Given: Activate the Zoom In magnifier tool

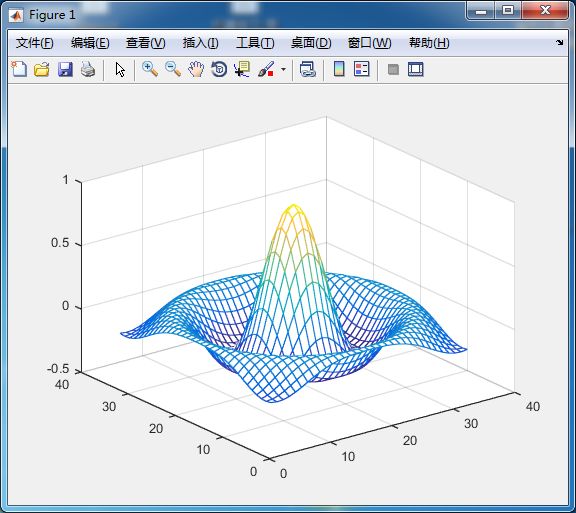Looking at the screenshot, I should point(150,69).
